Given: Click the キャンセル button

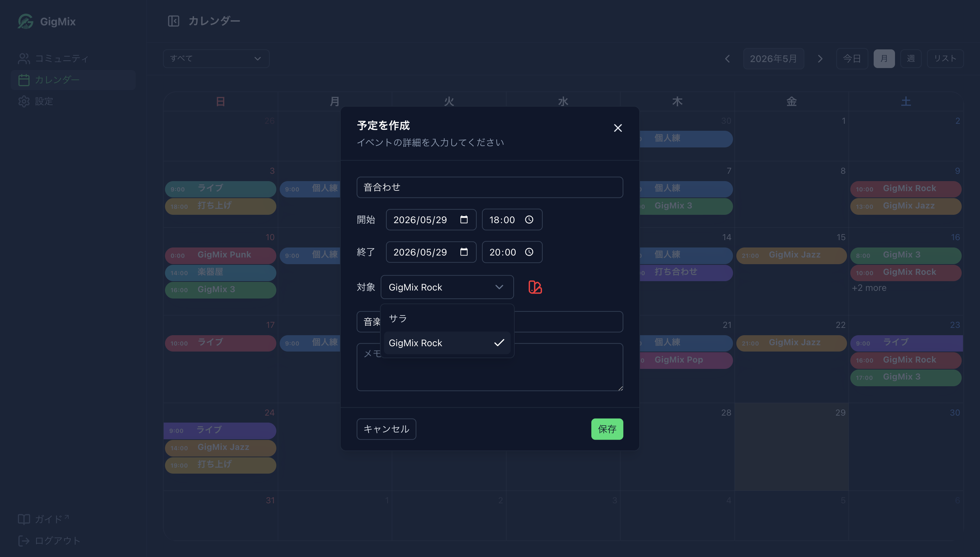Looking at the screenshot, I should coord(386,429).
